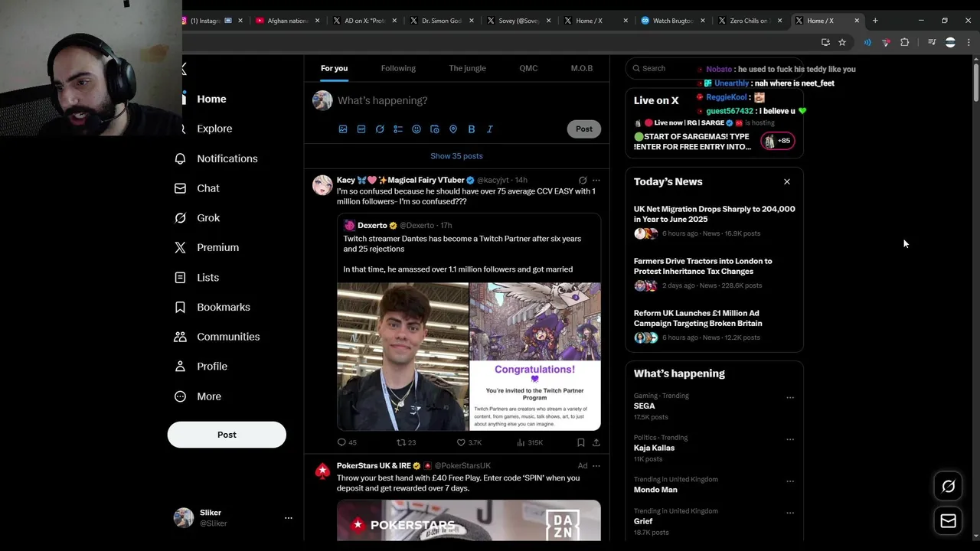Tag location in composer
This screenshot has width=980, height=551.
tap(453, 129)
